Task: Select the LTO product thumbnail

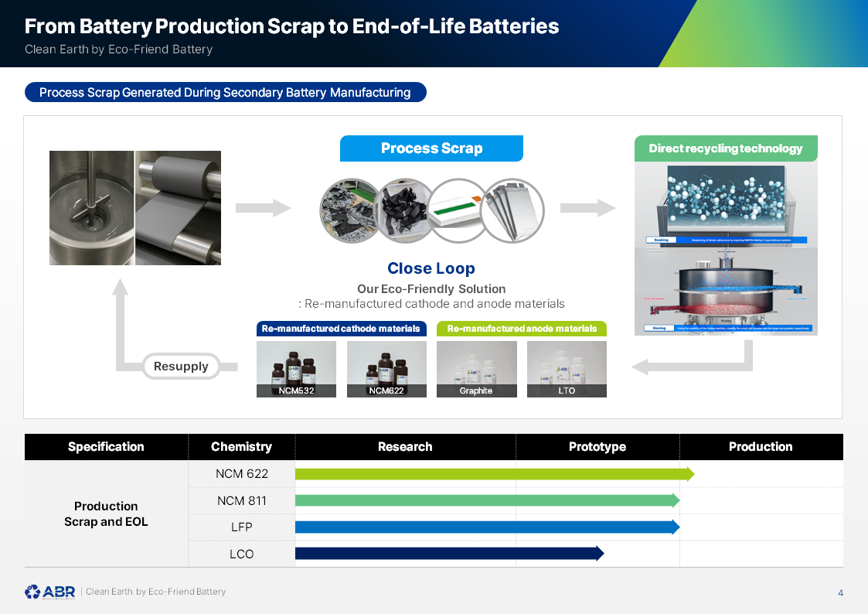Action: (567, 369)
